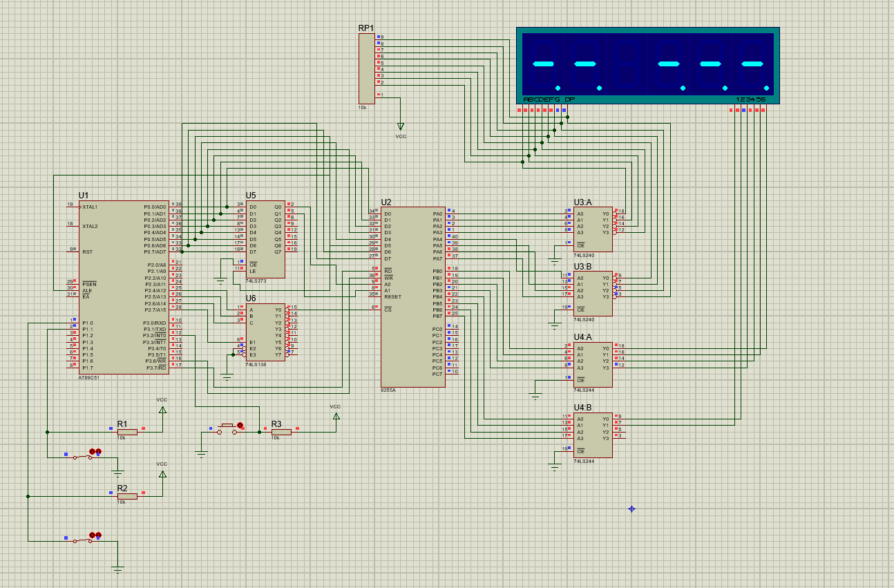Select the U4:B 74LS244 buffer body

point(592,435)
